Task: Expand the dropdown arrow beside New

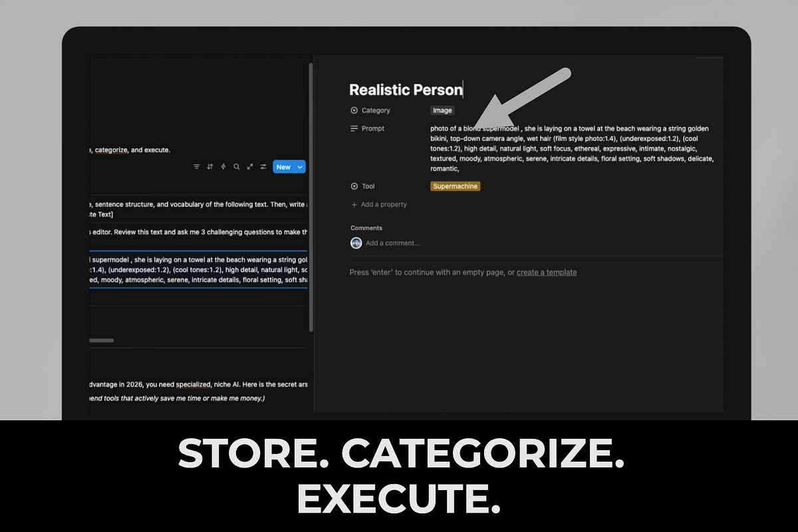Action: (x=300, y=167)
